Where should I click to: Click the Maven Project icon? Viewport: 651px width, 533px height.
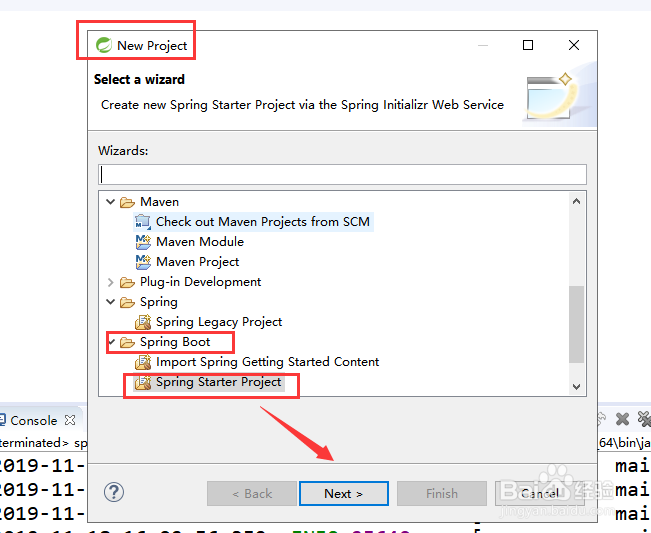pos(143,262)
